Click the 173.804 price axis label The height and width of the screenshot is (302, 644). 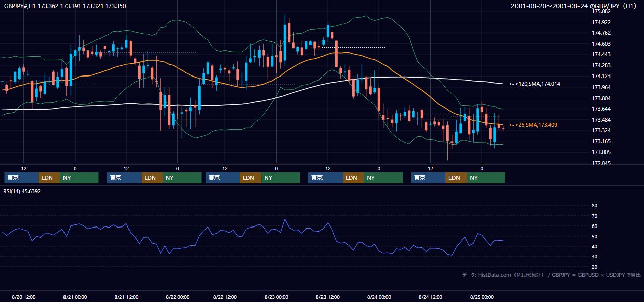coord(601,98)
